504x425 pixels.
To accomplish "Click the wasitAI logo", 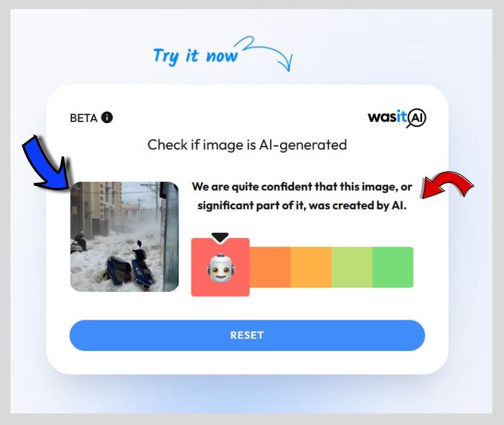I will (397, 118).
